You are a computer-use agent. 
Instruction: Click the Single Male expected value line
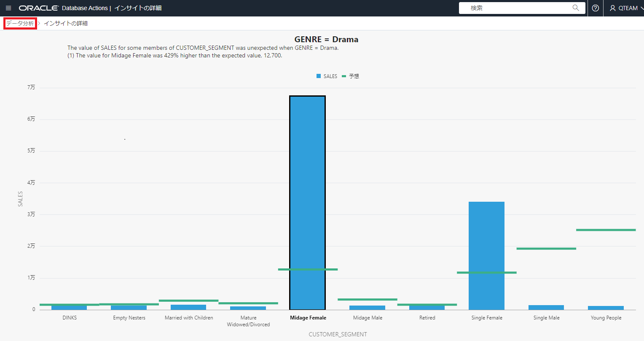[x=546, y=249]
